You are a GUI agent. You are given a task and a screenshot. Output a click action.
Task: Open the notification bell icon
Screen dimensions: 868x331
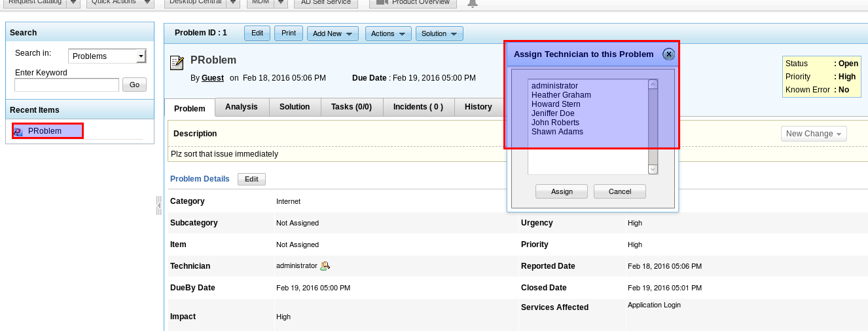pyautogui.click(x=472, y=3)
